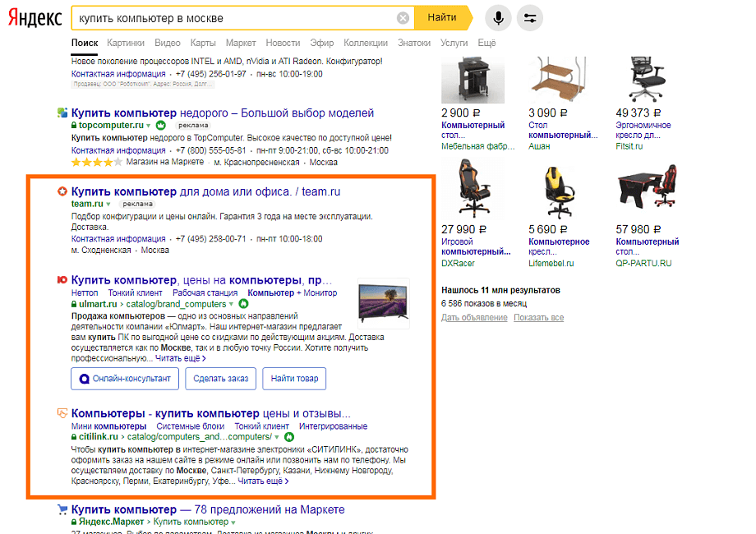756x534 pixels.
Task: Open the Lifemebel.ru shop link
Action: [x=551, y=264]
